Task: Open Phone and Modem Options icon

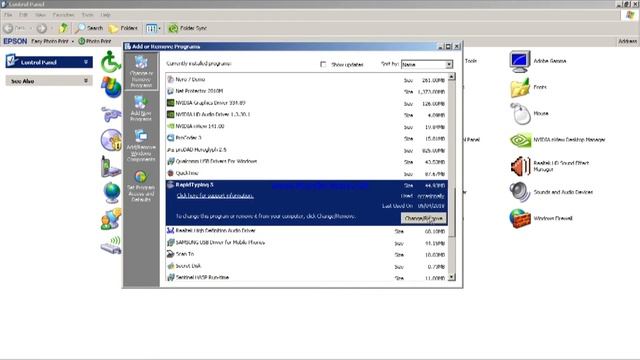Action: pos(111,166)
